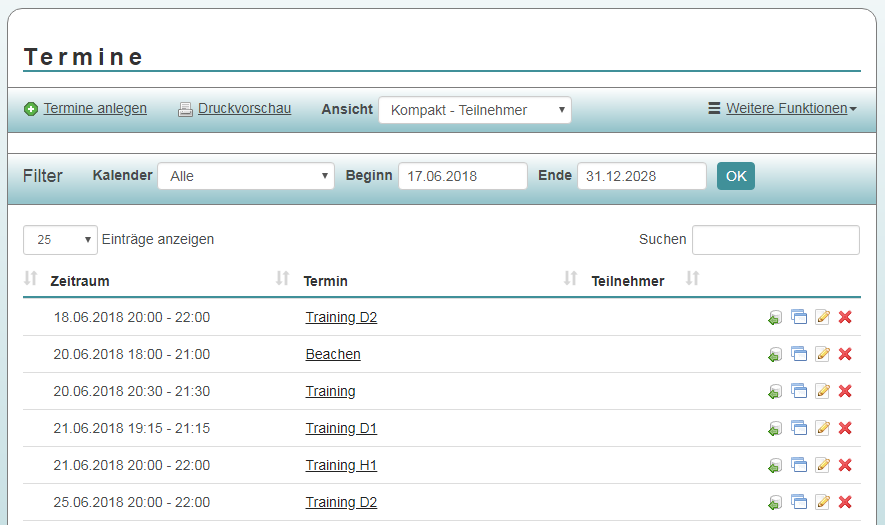Open the Ansicht dropdown showing Kompakt - Teilnehmer
This screenshot has width=885, height=525.
(x=475, y=110)
